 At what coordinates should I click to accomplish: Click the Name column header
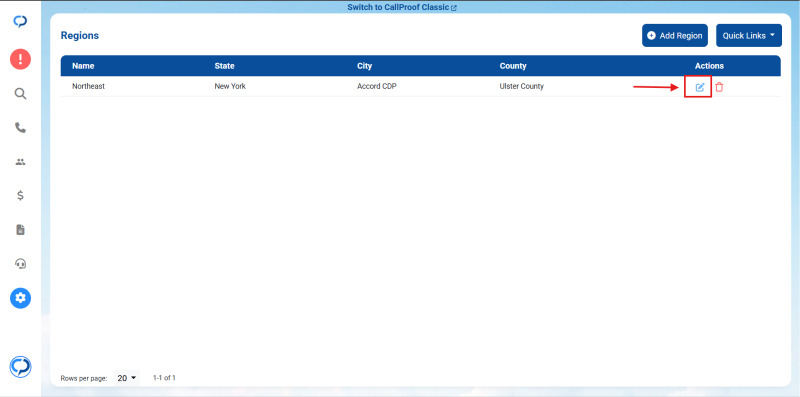click(83, 66)
